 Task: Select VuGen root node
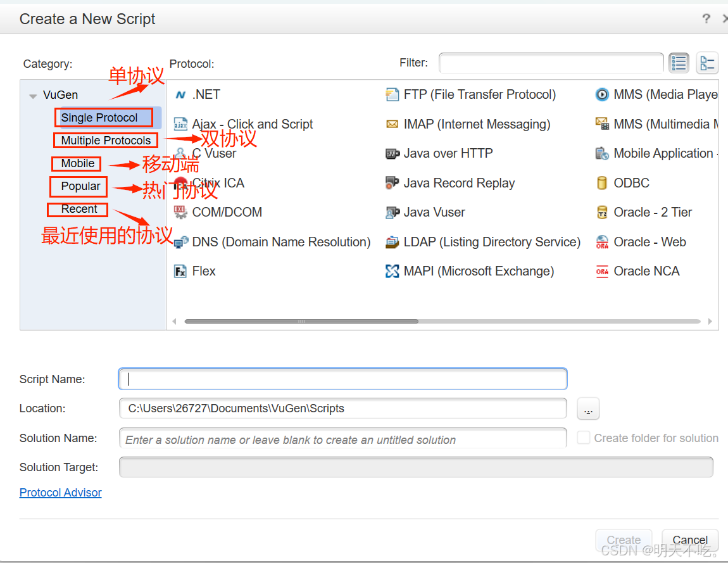pos(60,95)
